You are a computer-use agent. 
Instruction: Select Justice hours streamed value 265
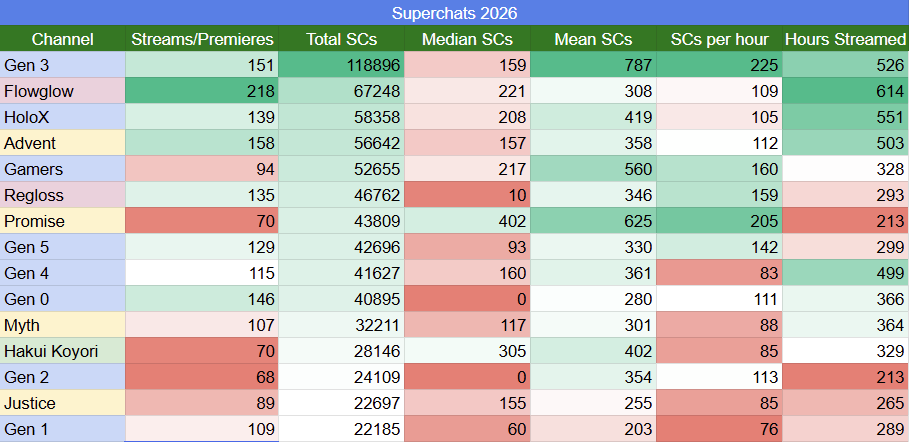(846, 403)
